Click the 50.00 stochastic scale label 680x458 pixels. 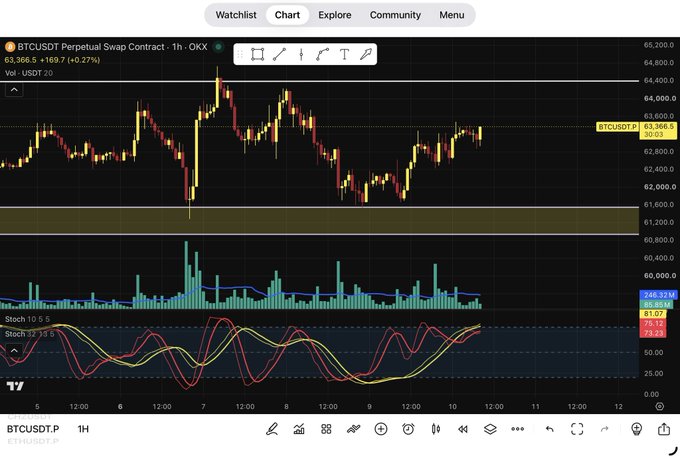pos(653,353)
